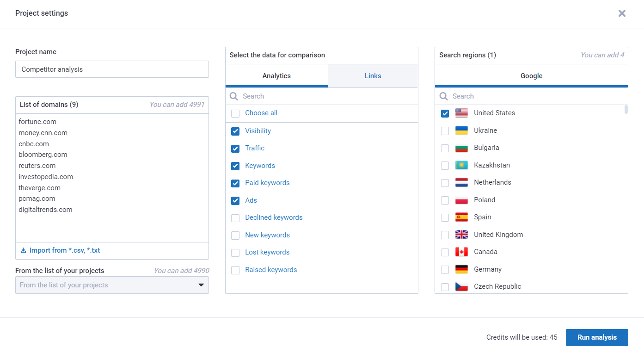Uncheck the Traffic checkbox
The image size is (644, 354).
pyautogui.click(x=235, y=149)
